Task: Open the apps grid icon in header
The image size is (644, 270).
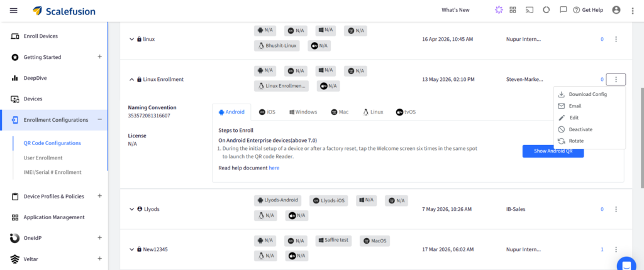Action: click(513, 10)
